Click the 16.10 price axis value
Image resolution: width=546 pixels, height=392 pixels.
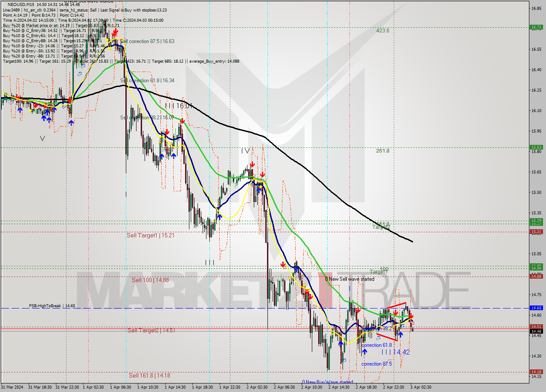coord(536,110)
